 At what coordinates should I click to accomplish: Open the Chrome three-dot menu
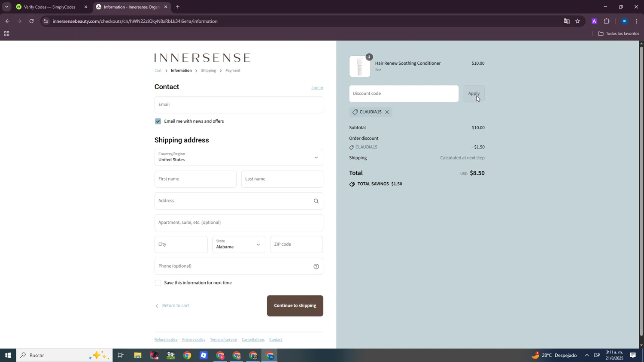(x=637, y=21)
